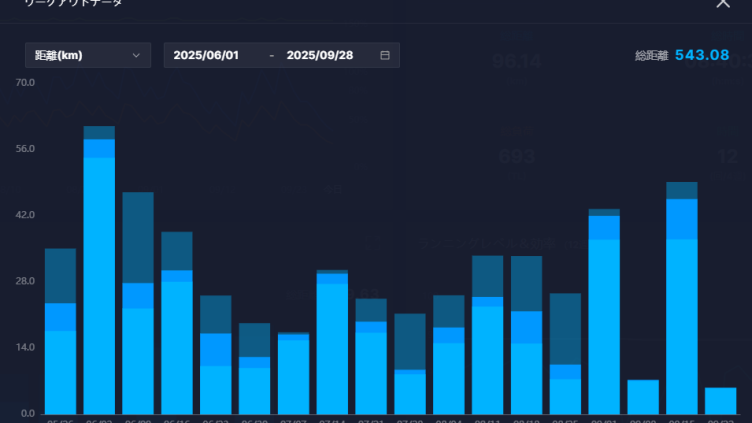The height and width of the screenshot is (423, 752).
Task: Click the middle segment of 09/15 bar
Action: point(682,218)
